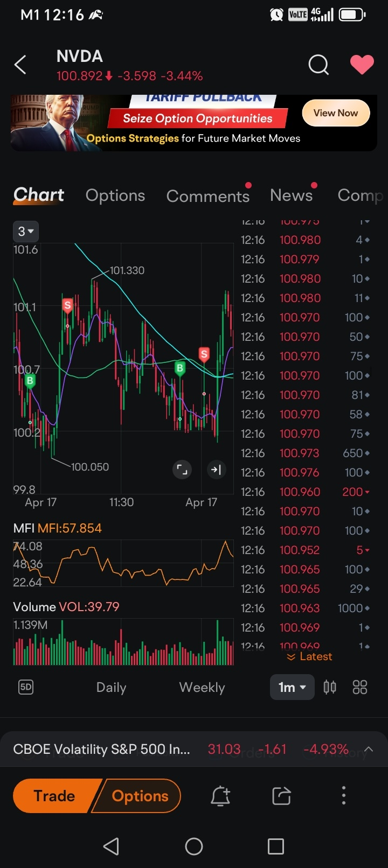Screen dimensions: 388x868
Task: Select the 100.963 trade with volume 1000
Action: coord(306,608)
